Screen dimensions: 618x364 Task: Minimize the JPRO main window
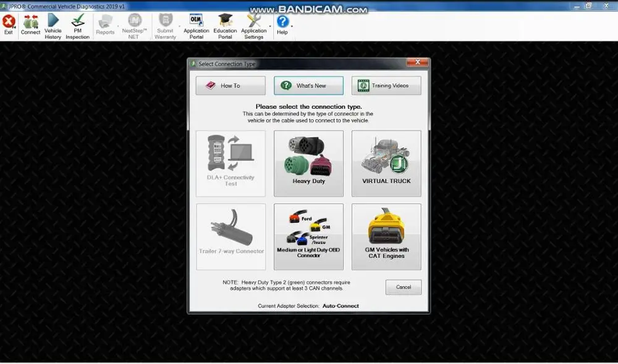(577, 6)
